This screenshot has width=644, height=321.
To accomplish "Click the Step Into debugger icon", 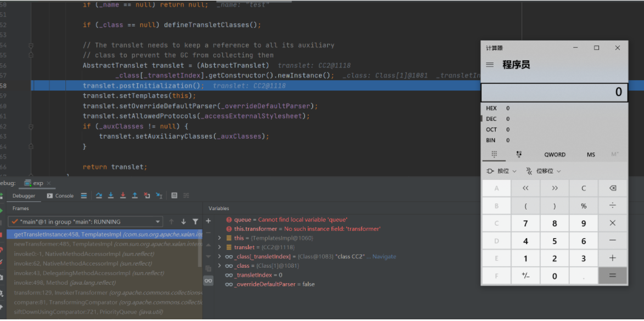I will 110,196.
